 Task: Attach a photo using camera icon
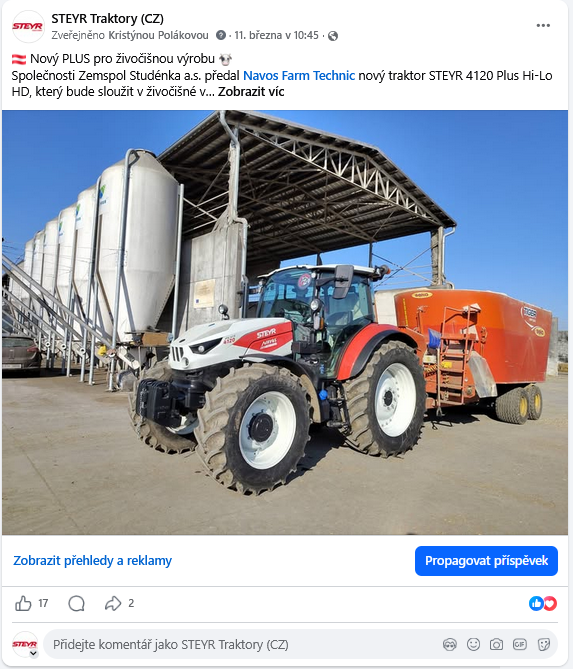(496, 644)
